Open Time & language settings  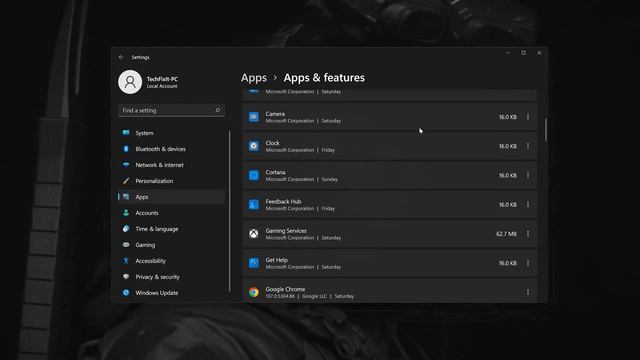point(171,229)
